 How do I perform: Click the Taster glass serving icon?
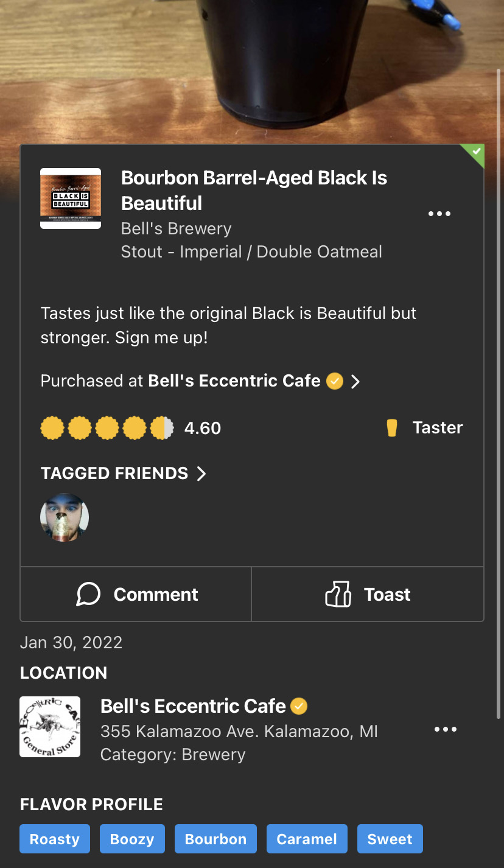click(392, 428)
